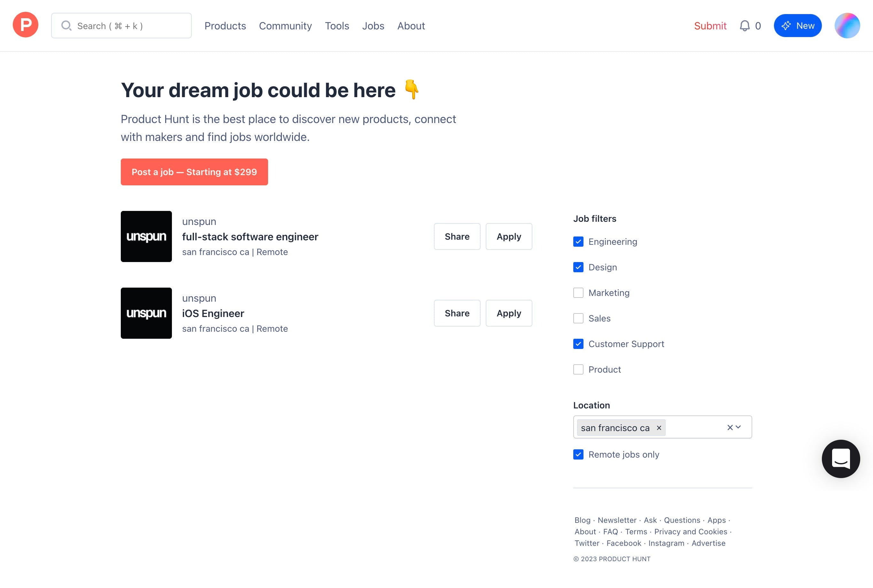Open the Products menu
The image size is (873, 588).
[225, 26]
